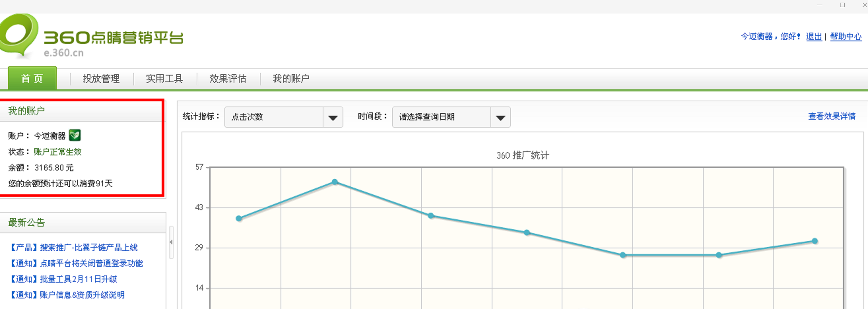Go to the 首页 tab
This screenshot has height=309, width=868.
(x=32, y=78)
